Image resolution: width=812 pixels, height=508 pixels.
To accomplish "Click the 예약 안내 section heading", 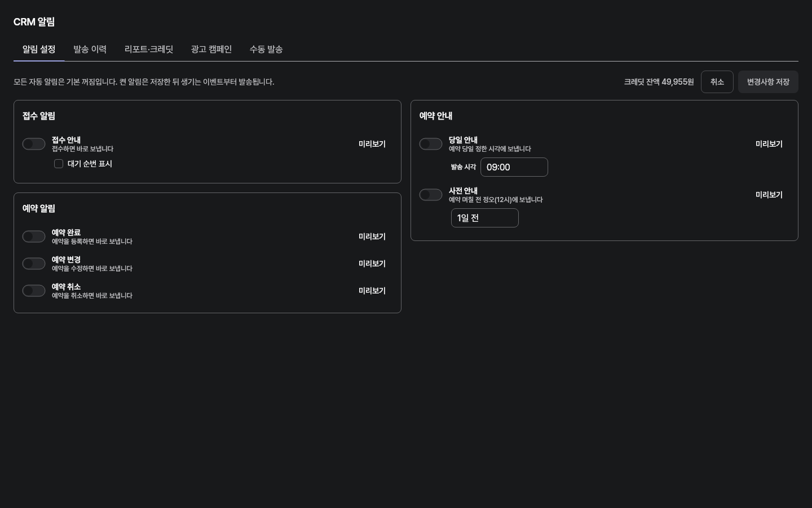I will tap(436, 116).
